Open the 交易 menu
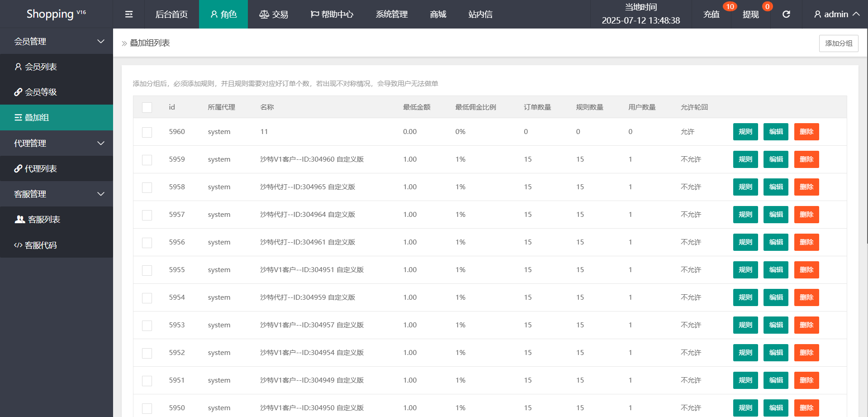 274,14
